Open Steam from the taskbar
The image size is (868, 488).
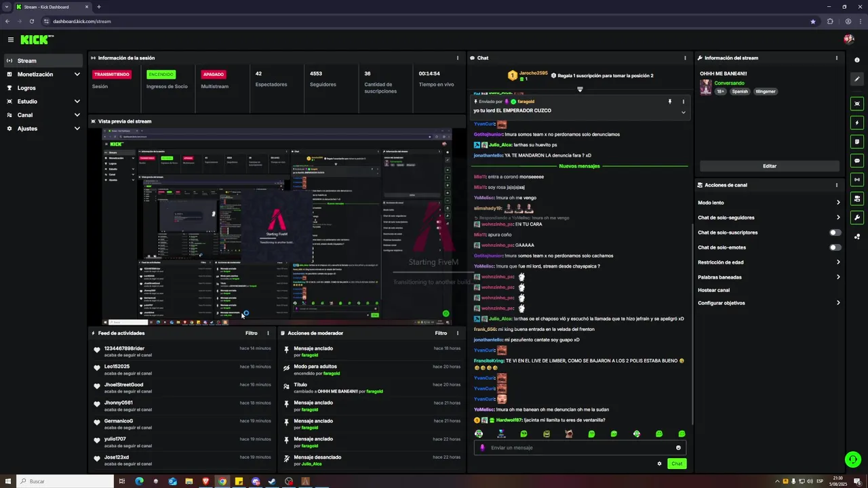pyautogui.click(x=272, y=481)
